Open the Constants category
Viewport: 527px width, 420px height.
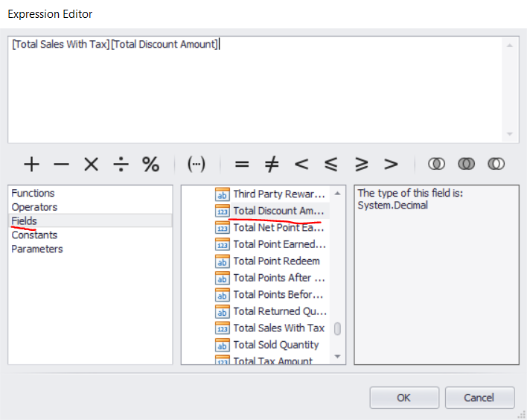[34, 235]
